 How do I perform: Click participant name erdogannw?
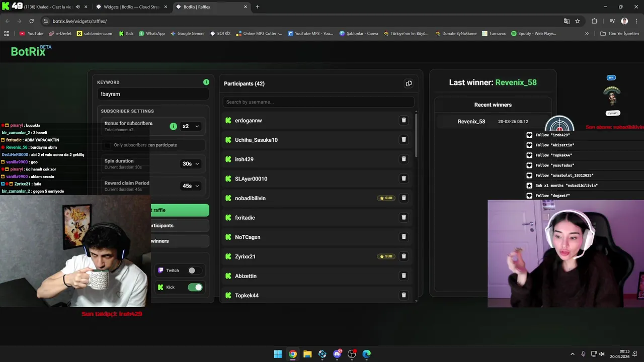[248, 121]
